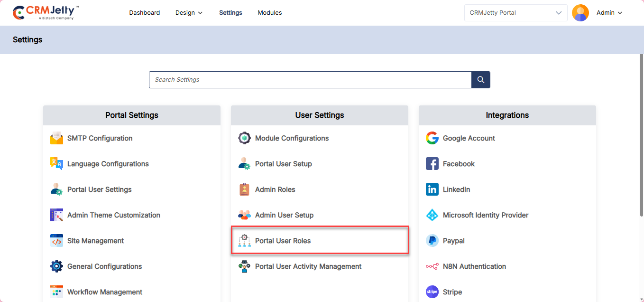The width and height of the screenshot is (644, 302).
Task: Open the Modules menu item
Action: point(269,13)
